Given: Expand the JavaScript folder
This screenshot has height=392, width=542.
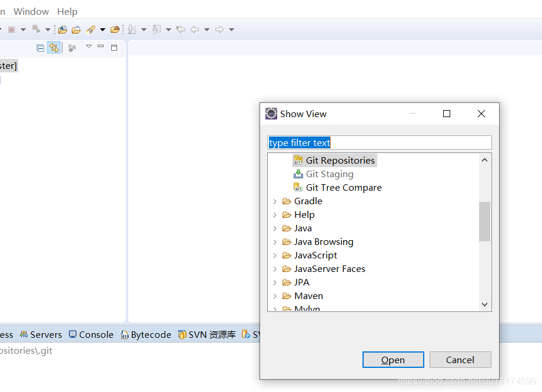Looking at the screenshot, I should tap(275, 255).
